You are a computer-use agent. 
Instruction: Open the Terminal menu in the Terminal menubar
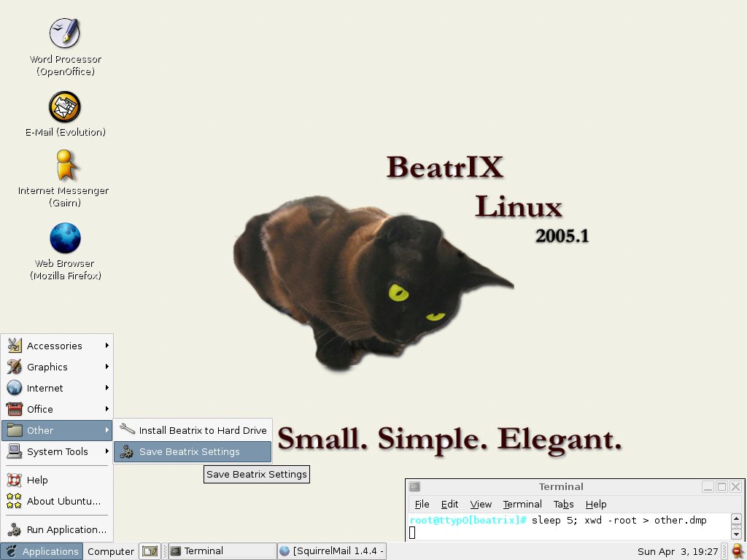tap(522, 504)
